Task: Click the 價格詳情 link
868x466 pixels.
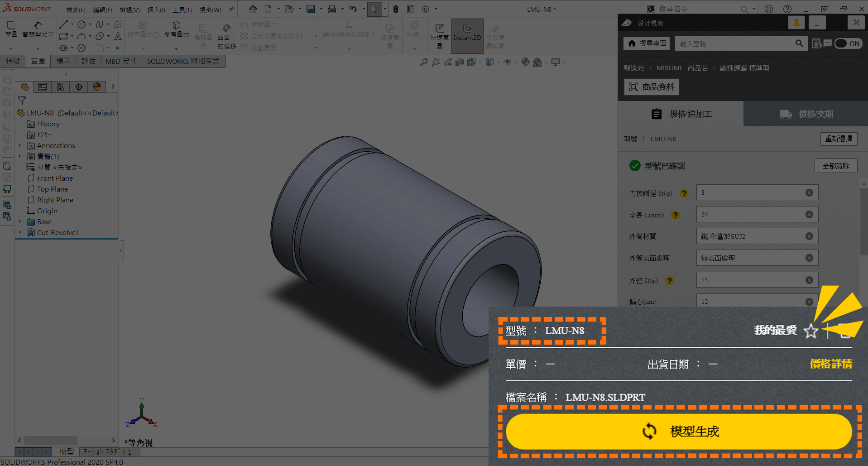Action: tap(830, 364)
